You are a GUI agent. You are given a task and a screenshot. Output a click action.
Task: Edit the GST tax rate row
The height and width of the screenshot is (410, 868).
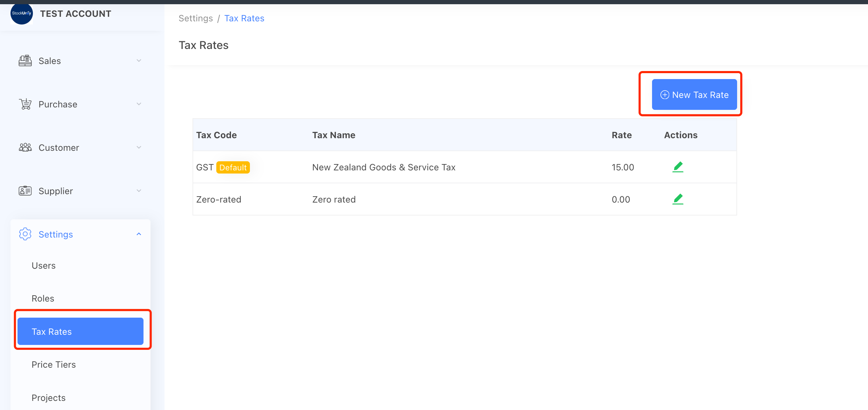click(x=678, y=167)
